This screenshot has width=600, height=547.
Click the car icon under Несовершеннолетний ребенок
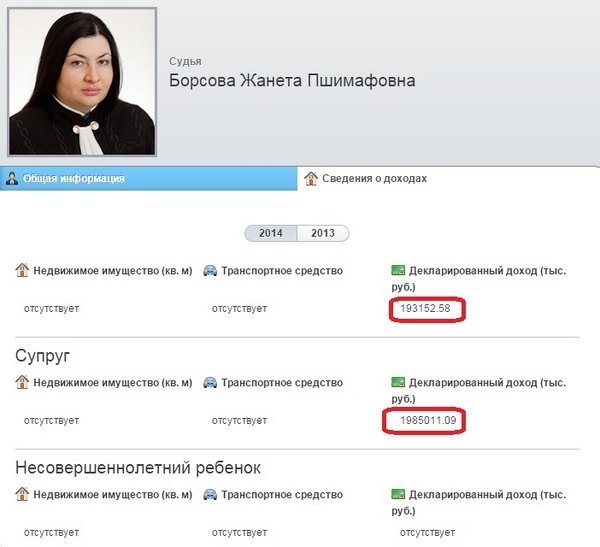[210, 495]
